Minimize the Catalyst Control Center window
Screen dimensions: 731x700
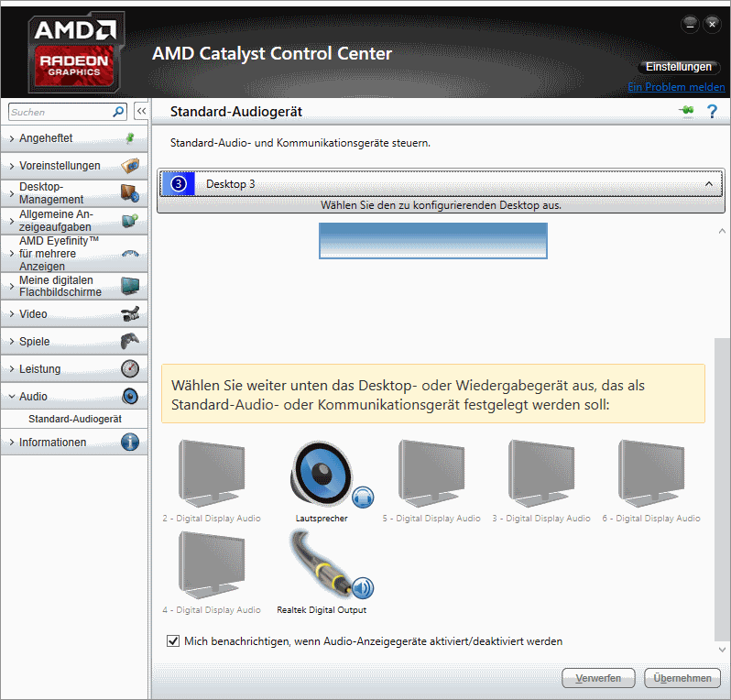pyautogui.click(x=690, y=24)
